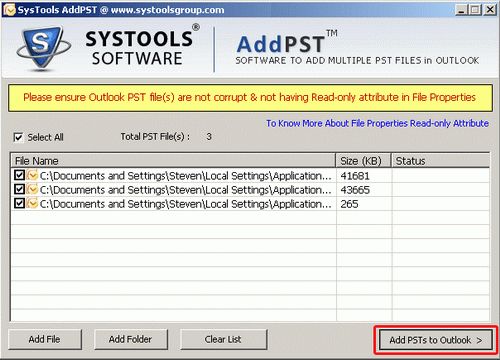The width and height of the screenshot is (500, 360).
Task: Sort by the Size (KB) column header
Action: click(x=363, y=161)
